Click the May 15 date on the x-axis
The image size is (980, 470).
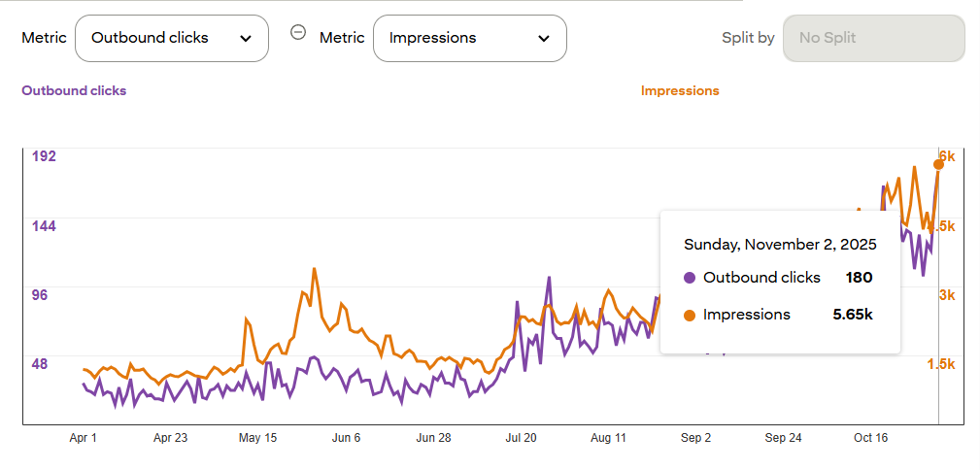point(257,438)
